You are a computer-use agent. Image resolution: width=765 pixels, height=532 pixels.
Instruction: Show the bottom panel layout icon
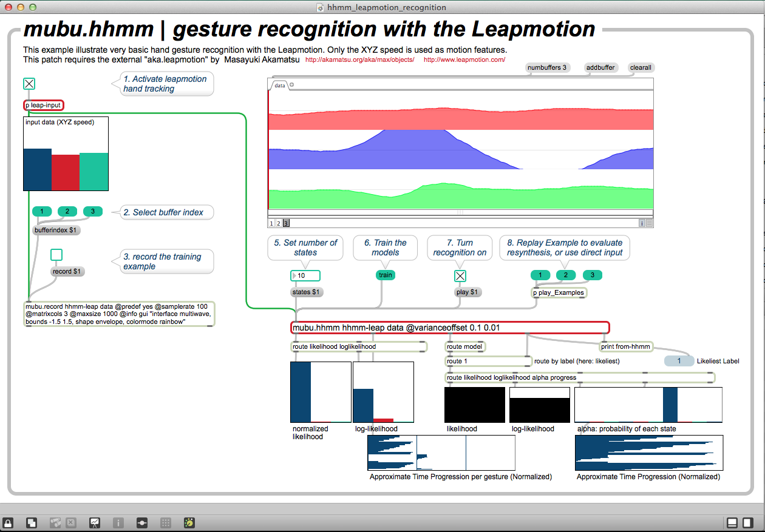732,522
